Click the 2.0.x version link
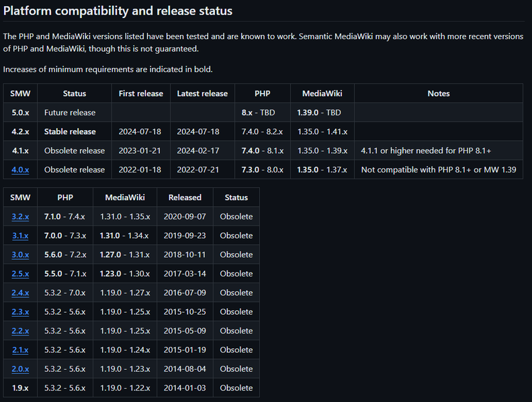This screenshot has width=532, height=402. pos(20,368)
